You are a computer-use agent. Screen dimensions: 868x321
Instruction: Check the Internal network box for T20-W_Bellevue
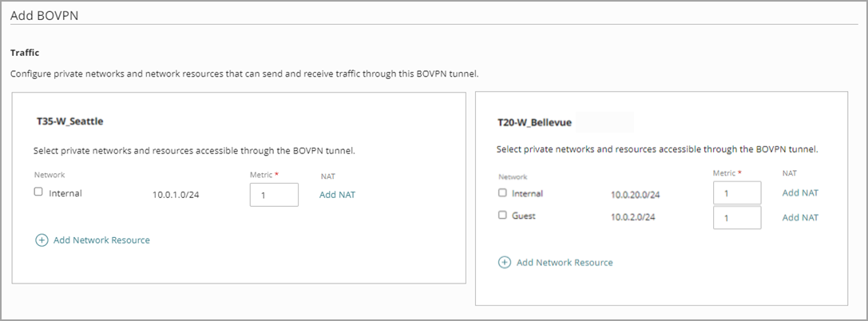(501, 192)
